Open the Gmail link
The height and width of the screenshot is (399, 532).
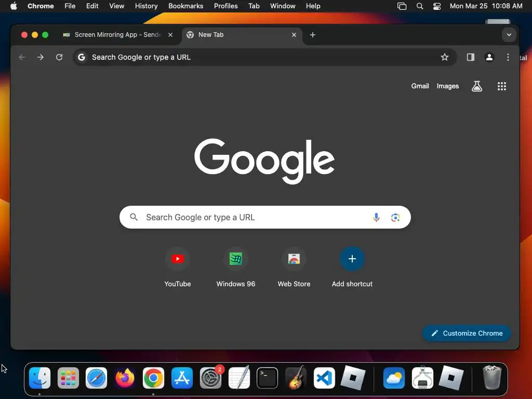[420, 86]
